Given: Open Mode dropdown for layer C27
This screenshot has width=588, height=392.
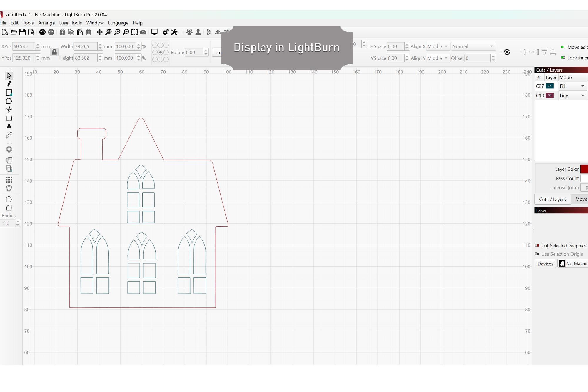Looking at the screenshot, I should [x=572, y=86].
